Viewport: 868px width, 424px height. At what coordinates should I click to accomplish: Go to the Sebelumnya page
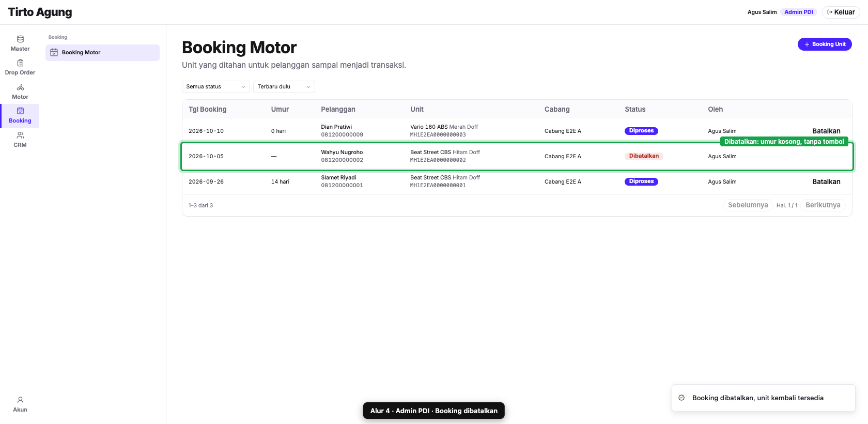[748, 205]
